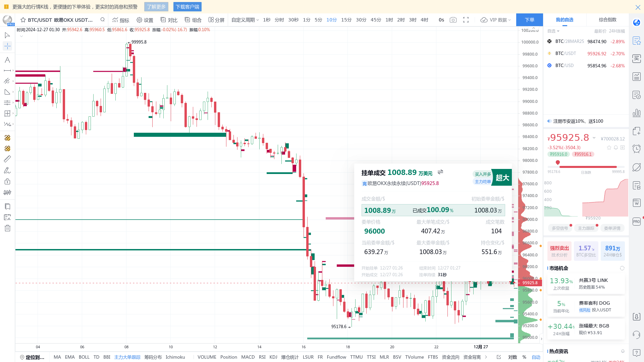
Task: Click the trash delete drawings icon
Action: coord(7,228)
